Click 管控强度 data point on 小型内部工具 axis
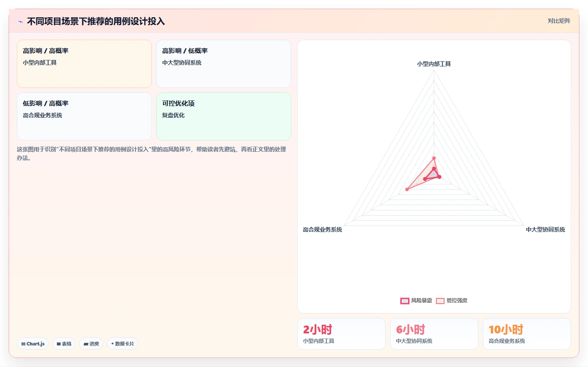Viewport: 588px width, 367px height. point(434,158)
